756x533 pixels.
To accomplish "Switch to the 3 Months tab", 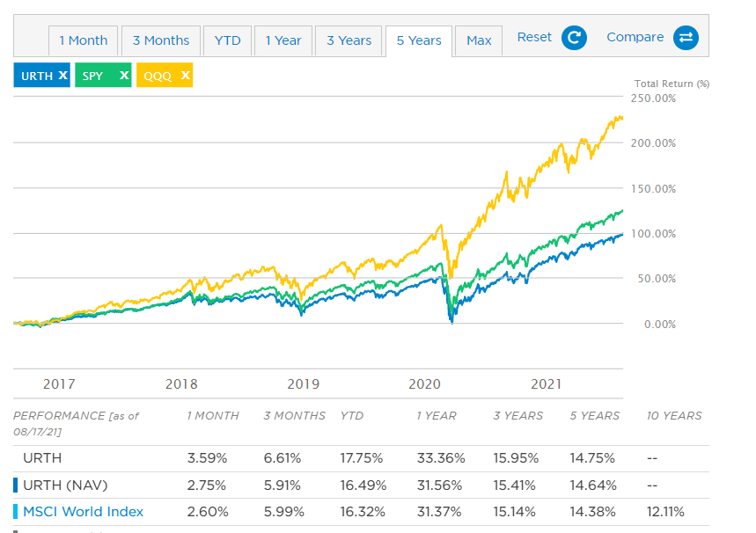I will click(x=161, y=41).
